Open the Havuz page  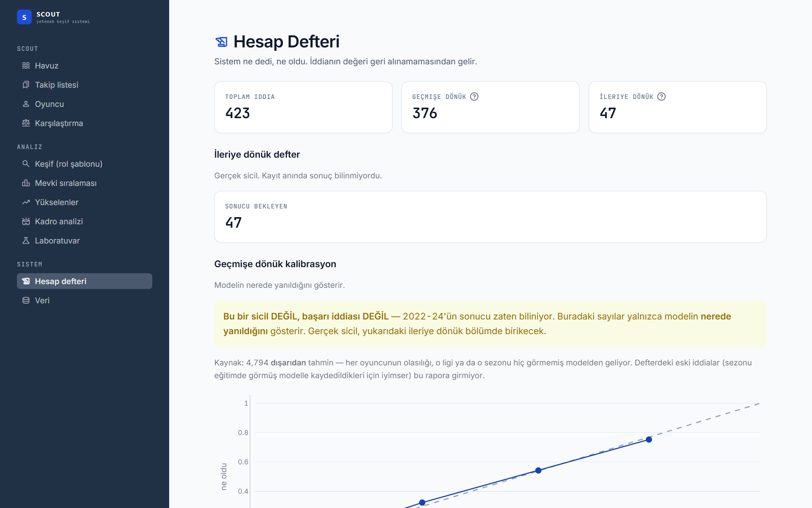click(x=85, y=65)
